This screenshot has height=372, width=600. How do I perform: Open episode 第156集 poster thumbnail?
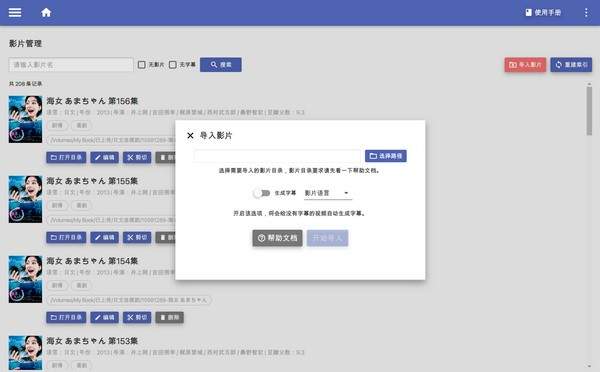pos(25,119)
